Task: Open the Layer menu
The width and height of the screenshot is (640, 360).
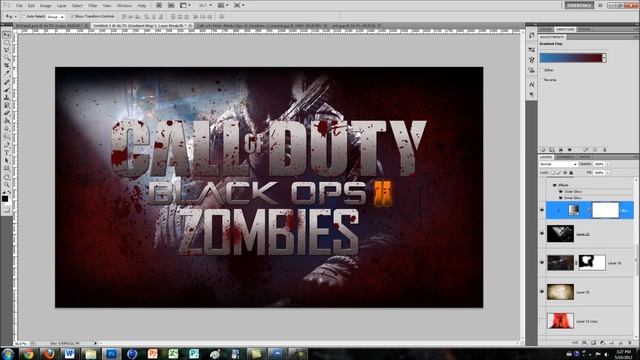Action: 62,6
